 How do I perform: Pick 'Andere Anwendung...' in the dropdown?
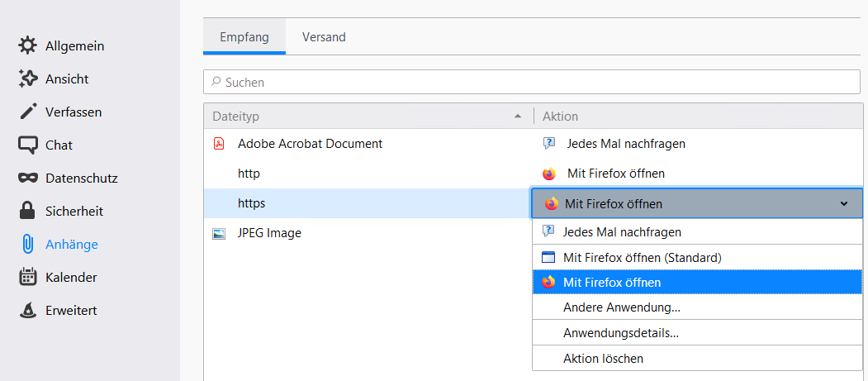click(621, 307)
